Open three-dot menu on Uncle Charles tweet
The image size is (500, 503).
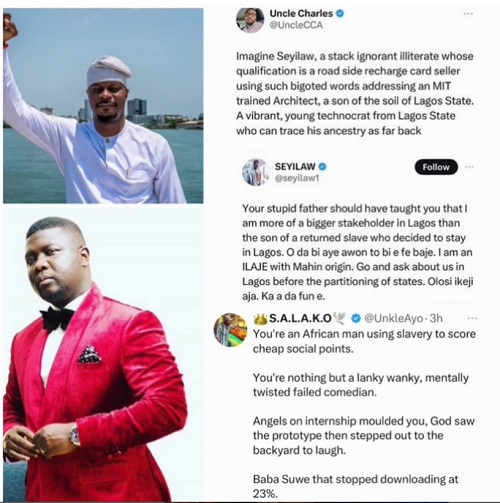(468, 14)
